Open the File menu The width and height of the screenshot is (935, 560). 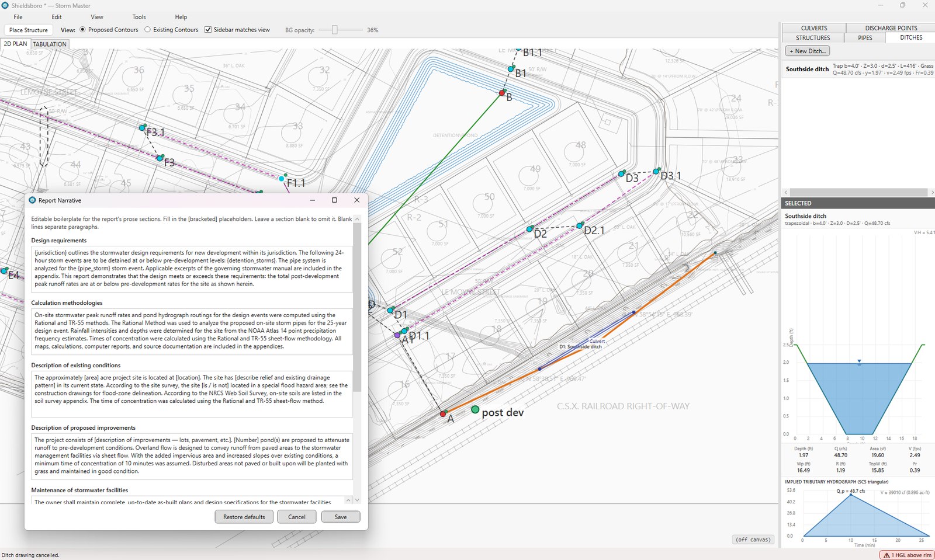[x=18, y=17]
